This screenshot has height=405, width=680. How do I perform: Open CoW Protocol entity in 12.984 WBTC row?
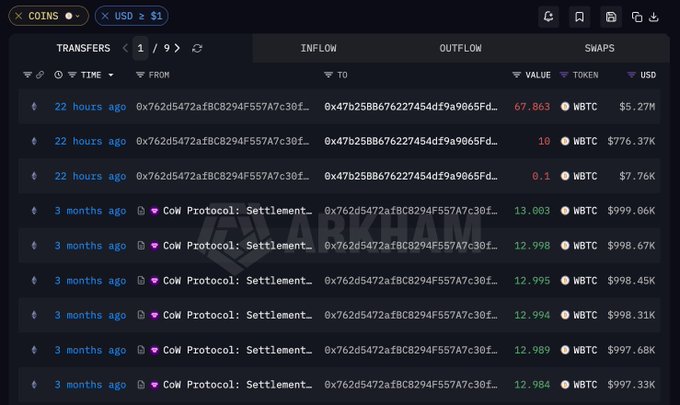point(237,385)
